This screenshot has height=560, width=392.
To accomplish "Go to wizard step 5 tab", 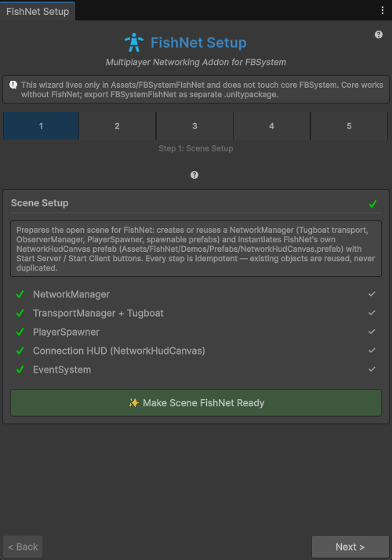I will 349,125.
